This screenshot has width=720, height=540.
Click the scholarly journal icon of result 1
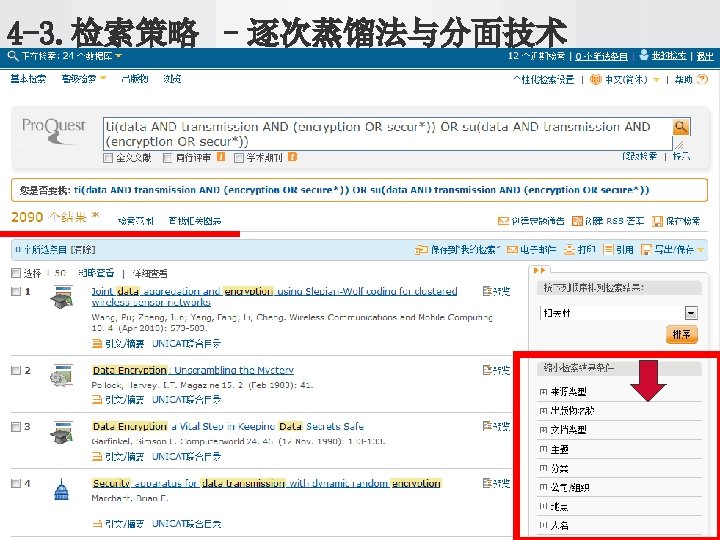coord(62,297)
